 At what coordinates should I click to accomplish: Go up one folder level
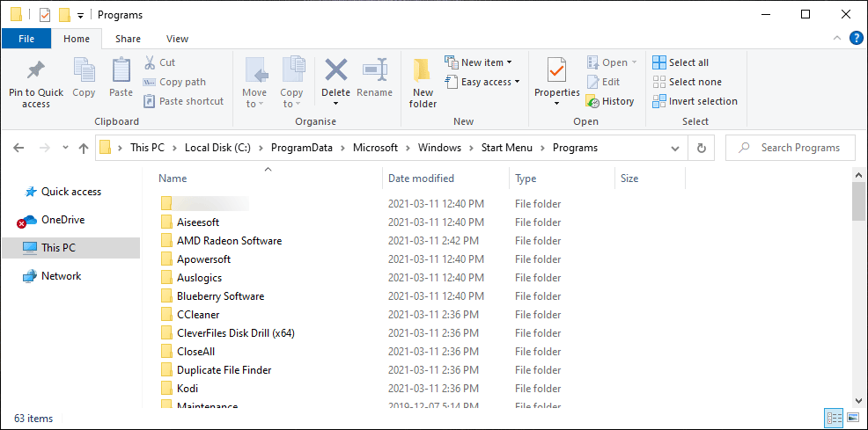[x=84, y=148]
